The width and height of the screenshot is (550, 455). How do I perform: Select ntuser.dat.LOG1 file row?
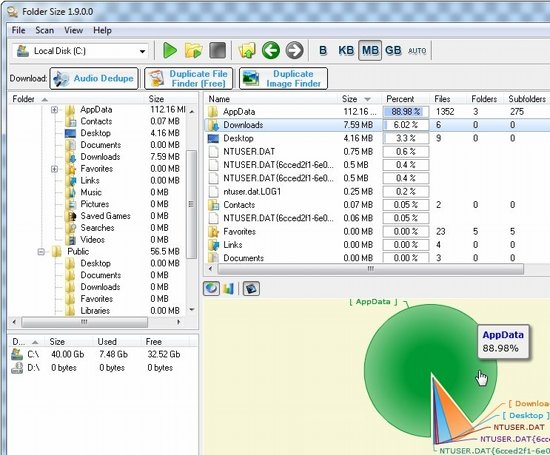377,192
